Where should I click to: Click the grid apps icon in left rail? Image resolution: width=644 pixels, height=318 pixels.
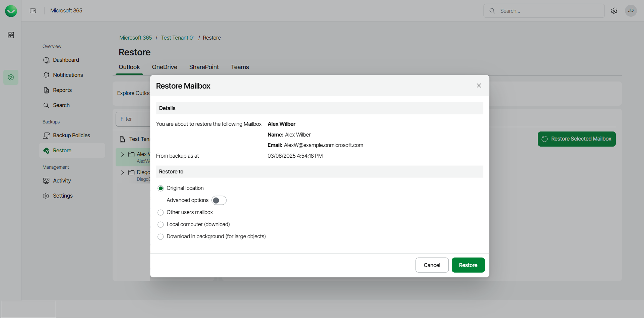click(x=11, y=35)
